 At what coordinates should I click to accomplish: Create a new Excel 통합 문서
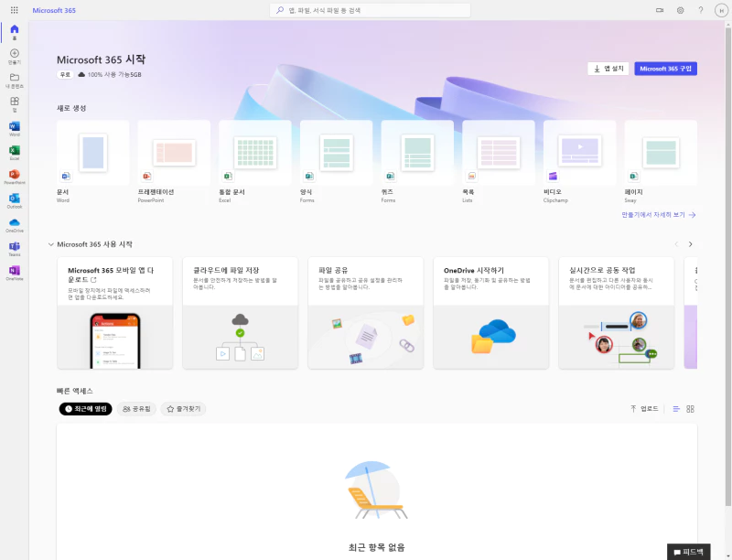pos(255,161)
